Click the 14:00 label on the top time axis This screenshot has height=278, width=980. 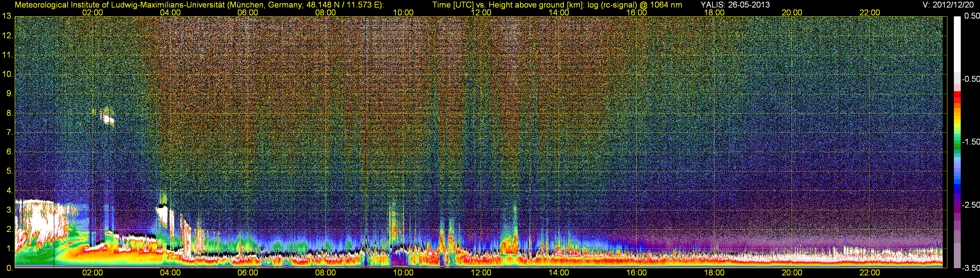click(559, 12)
